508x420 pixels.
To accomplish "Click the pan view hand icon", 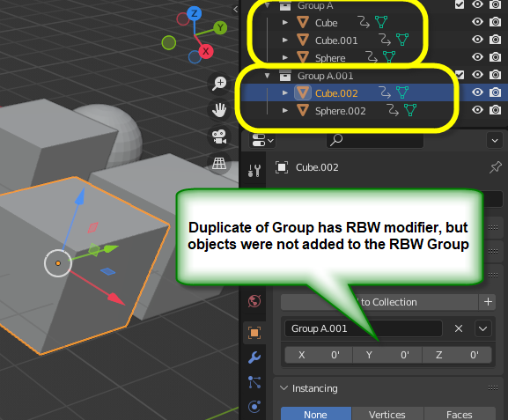I will 219,110.
